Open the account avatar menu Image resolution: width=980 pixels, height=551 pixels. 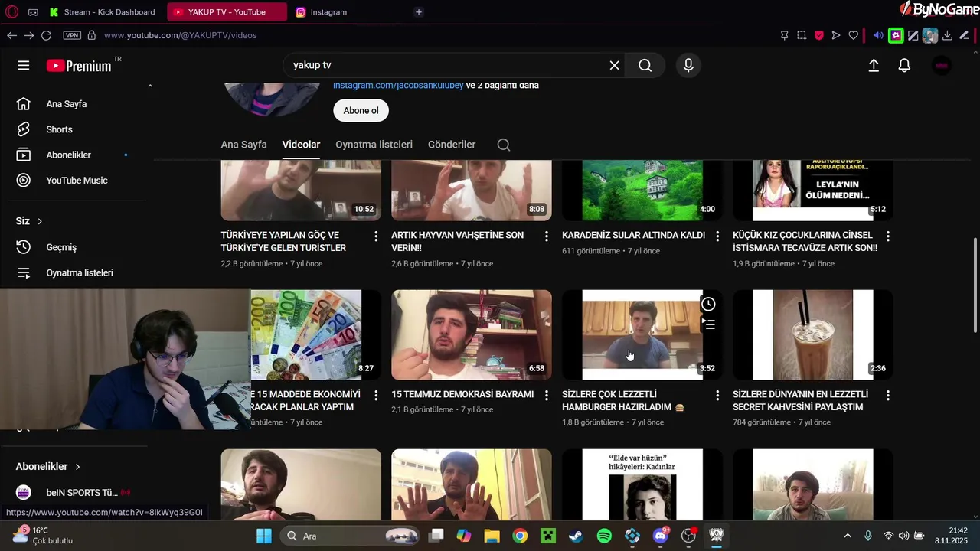pos(942,66)
